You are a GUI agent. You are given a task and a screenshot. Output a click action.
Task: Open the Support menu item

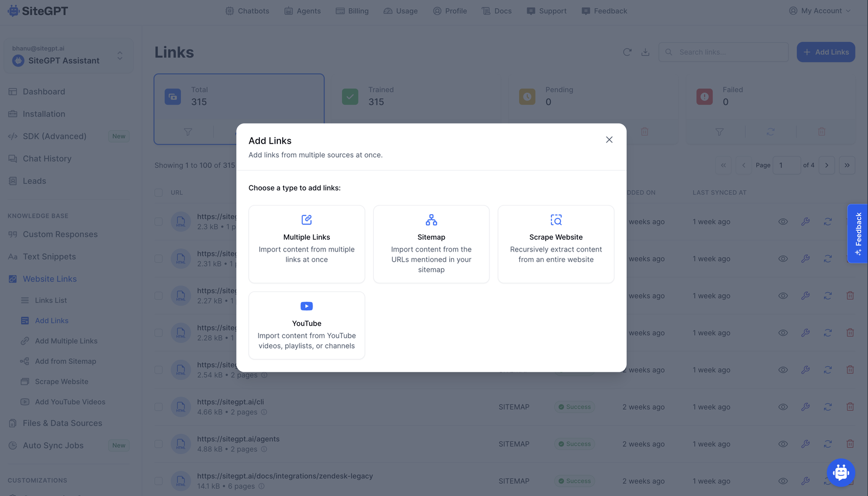point(546,11)
